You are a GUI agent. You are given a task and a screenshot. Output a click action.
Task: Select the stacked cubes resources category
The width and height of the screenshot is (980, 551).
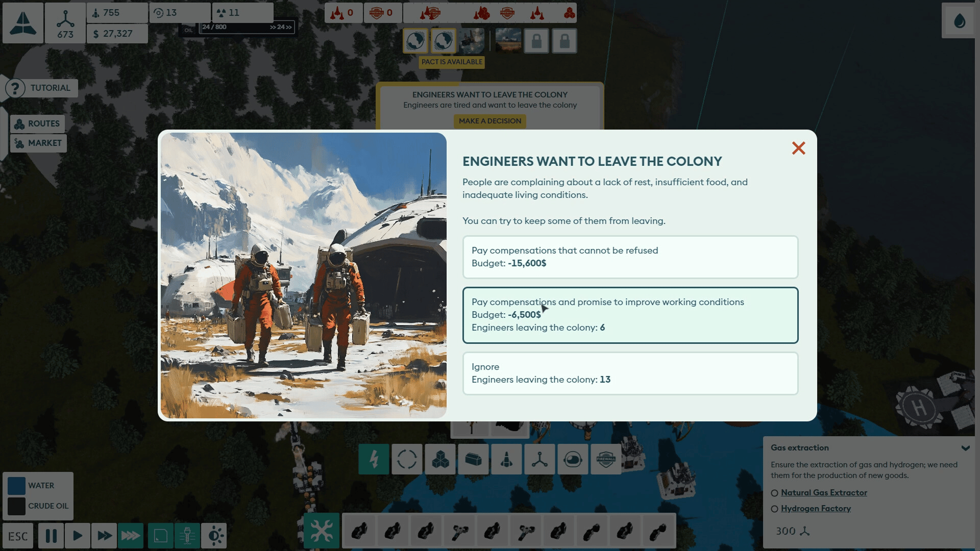pyautogui.click(x=440, y=459)
